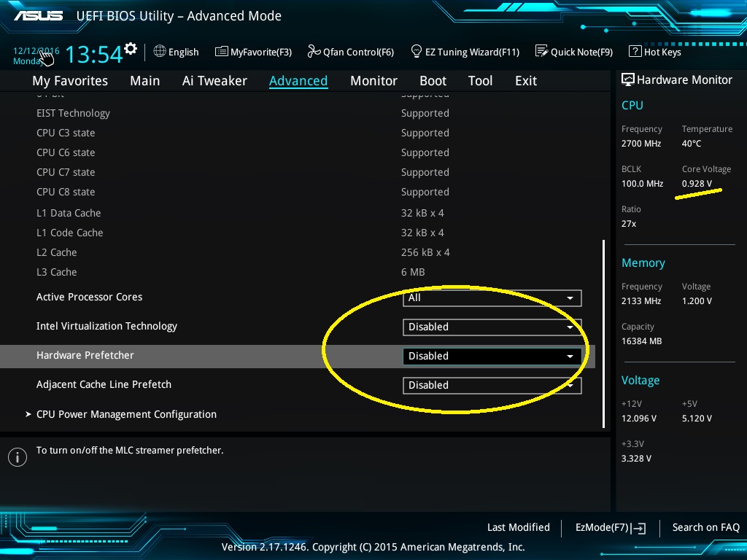Click the EzMode exit arrow icon
Image resolution: width=747 pixels, height=560 pixels.
(x=638, y=528)
